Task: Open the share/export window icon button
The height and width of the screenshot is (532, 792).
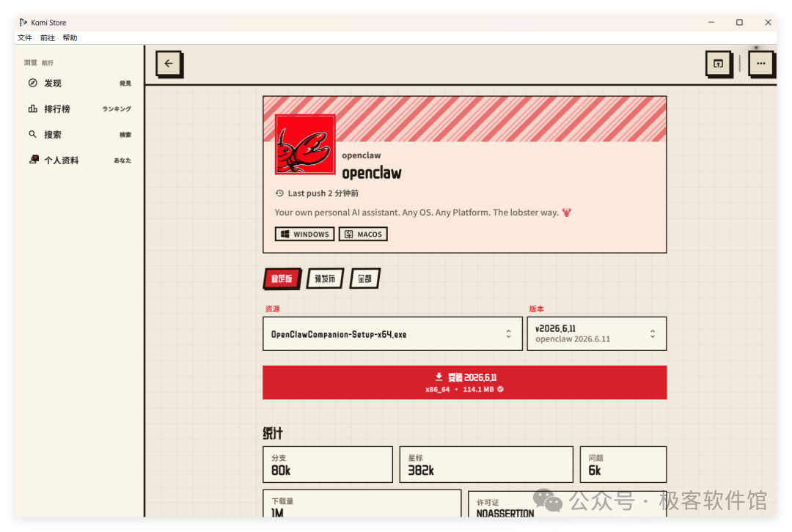Action: (718, 64)
